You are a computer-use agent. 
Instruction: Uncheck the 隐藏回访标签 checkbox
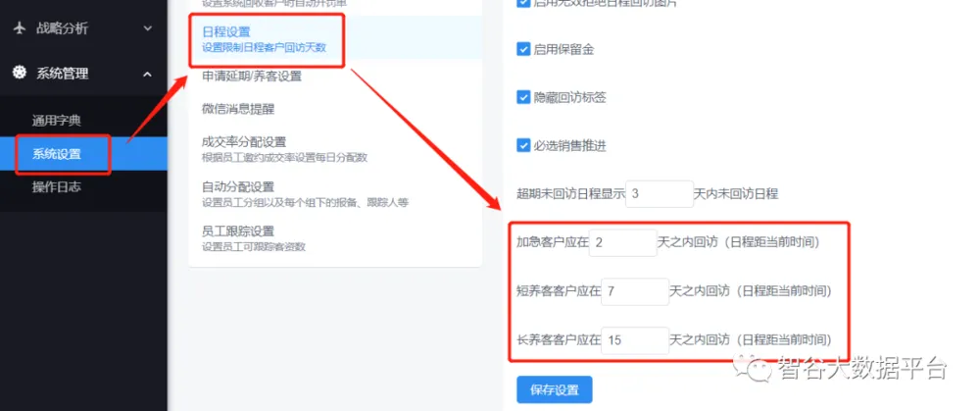tap(523, 97)
